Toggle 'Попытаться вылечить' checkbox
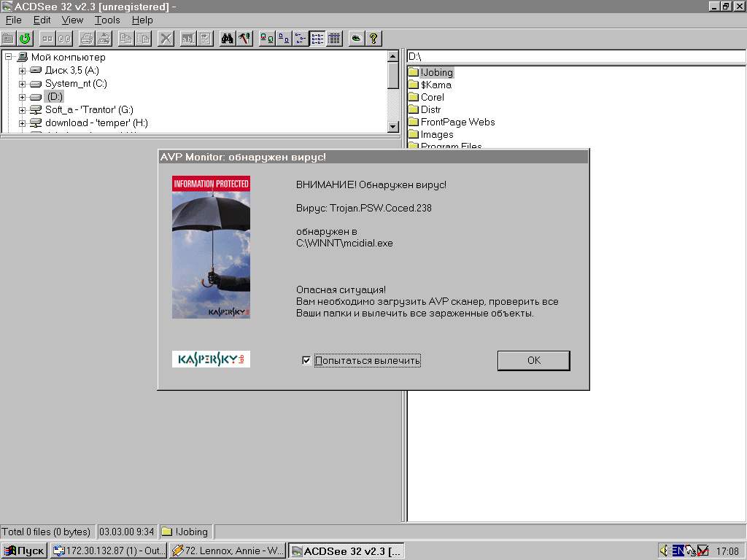747x560 pixels. (x=306, y=360)
